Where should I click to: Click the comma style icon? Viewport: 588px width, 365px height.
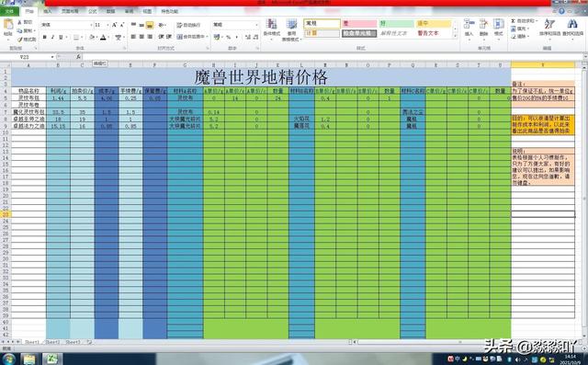[237, 37]
